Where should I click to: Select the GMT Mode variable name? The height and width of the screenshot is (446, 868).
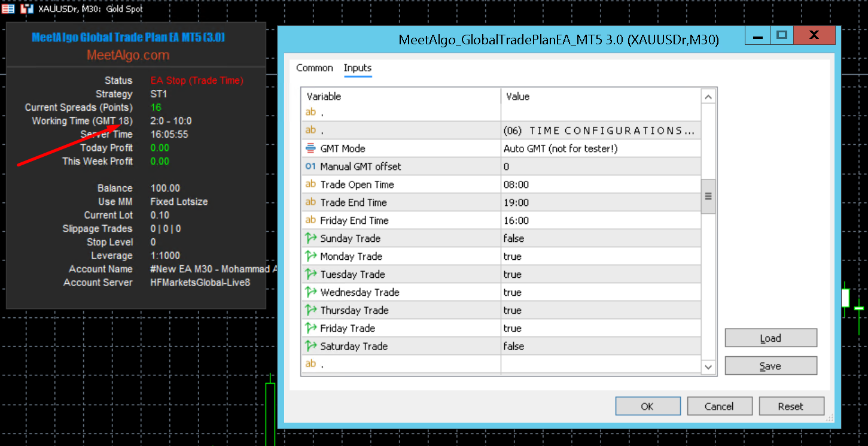(343, 148)
